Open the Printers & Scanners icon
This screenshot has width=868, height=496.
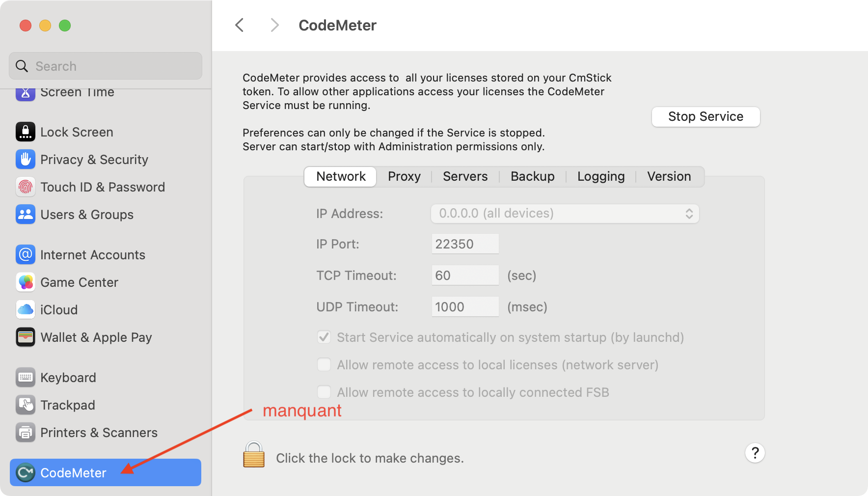26,433
